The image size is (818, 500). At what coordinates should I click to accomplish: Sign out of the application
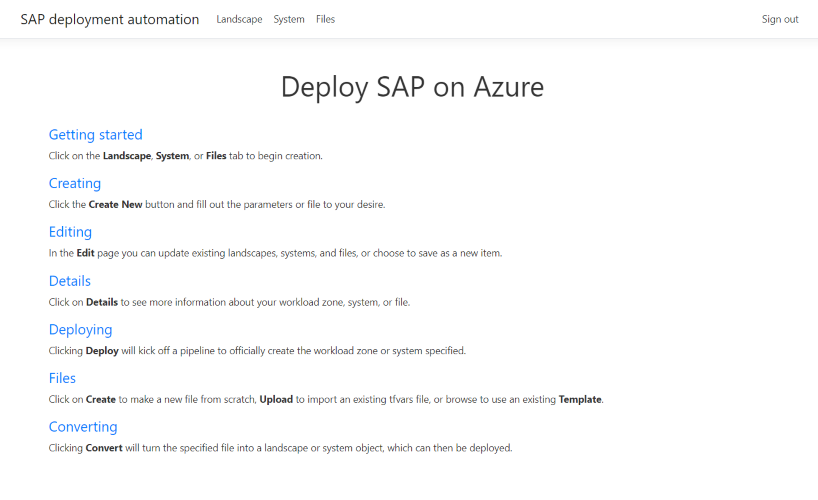click(779, 19)
